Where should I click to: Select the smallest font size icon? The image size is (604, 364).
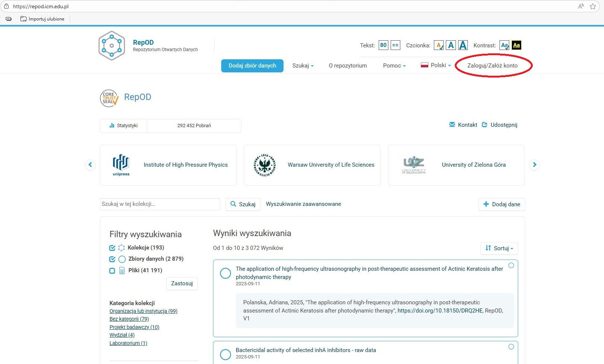coord(439,45)
